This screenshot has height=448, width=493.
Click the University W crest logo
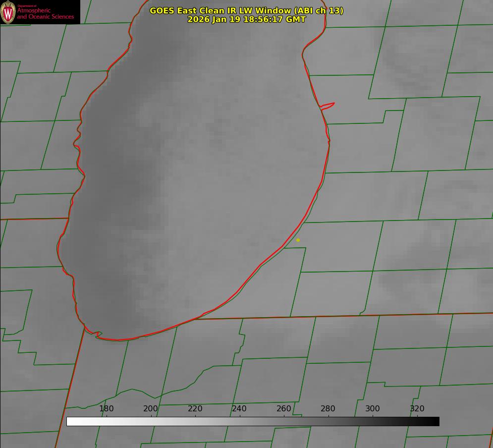click(8, 12)
